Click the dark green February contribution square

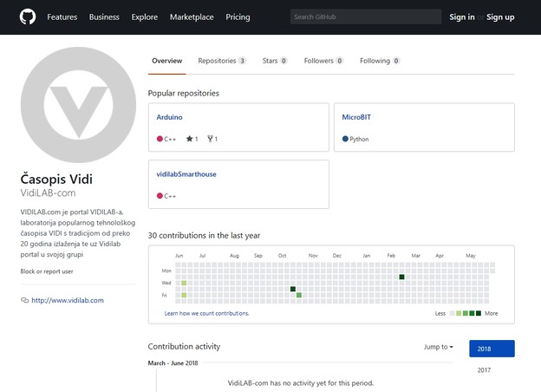click(401, 277)
